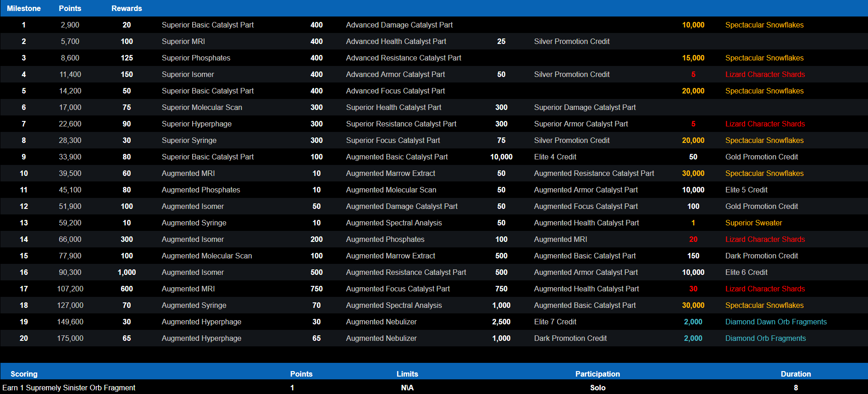Click the Elite 7 Credit reward
Viewport: 868px width, 394px height.
555,322
